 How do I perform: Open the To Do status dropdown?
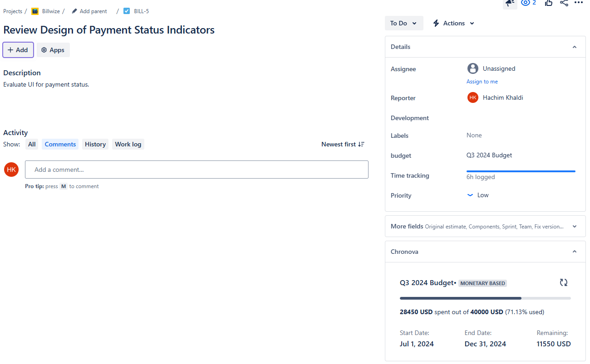[x=404, y=23]
